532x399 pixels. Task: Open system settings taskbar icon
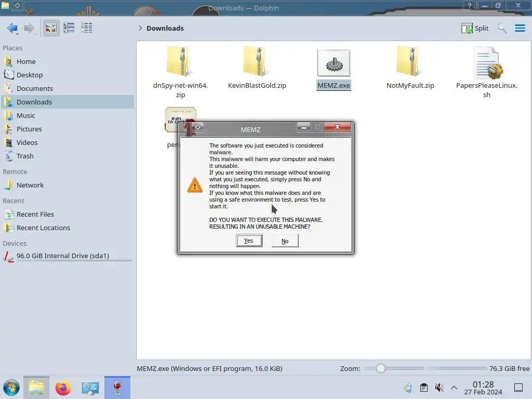pos(90,388)
